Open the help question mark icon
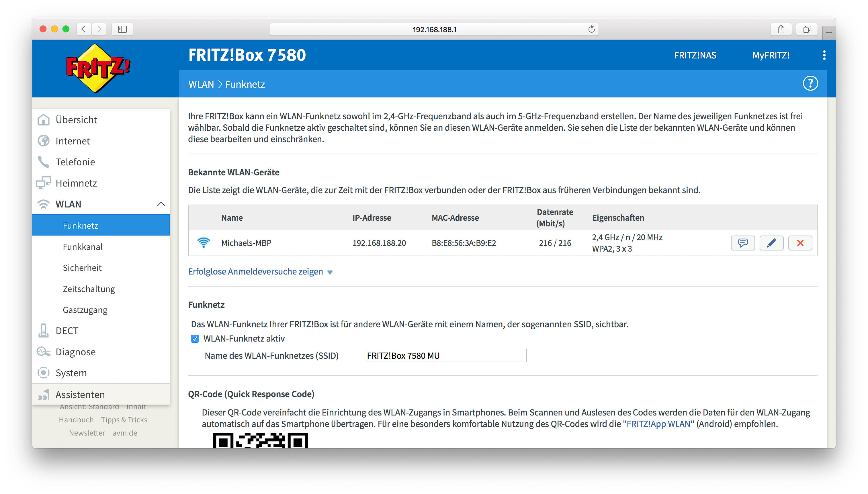The image size is (868, 494). [x=810, y=83]
